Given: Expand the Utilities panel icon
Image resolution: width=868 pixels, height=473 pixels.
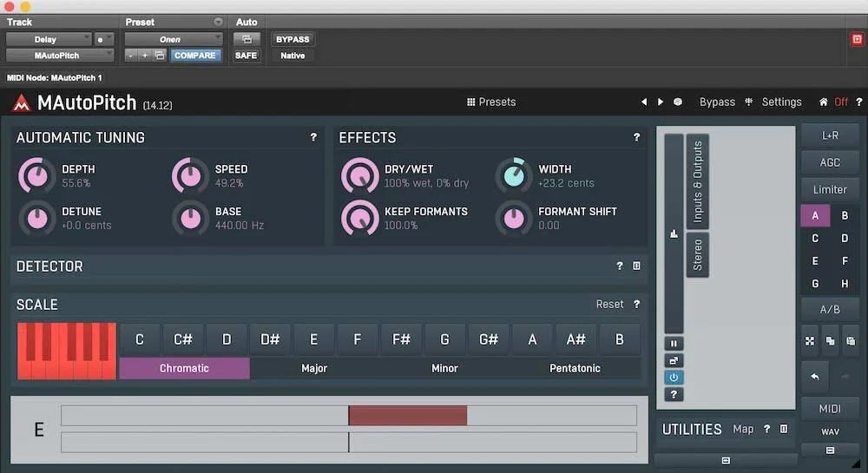Looking at the screenshot, I should click(784, 429).
